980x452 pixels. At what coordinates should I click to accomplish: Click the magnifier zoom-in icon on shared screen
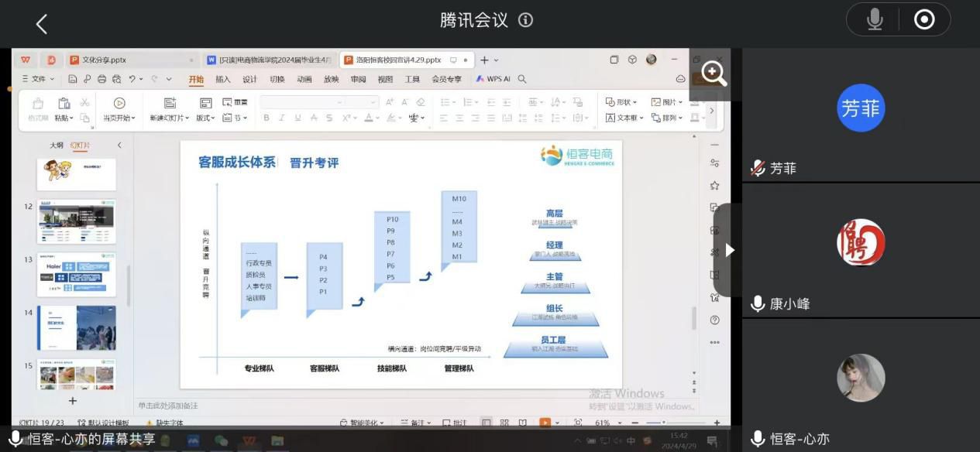pos(714,74)
